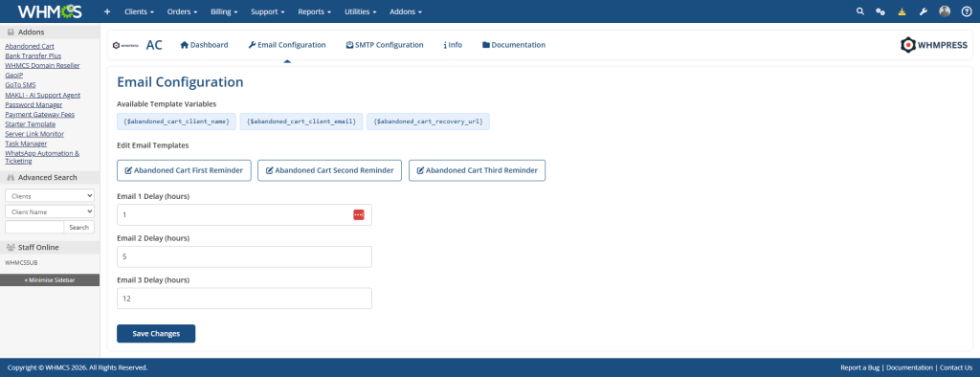Open Starter Template addon link
The width and height of the screenshot is (980, 377).
pos(30,123)
